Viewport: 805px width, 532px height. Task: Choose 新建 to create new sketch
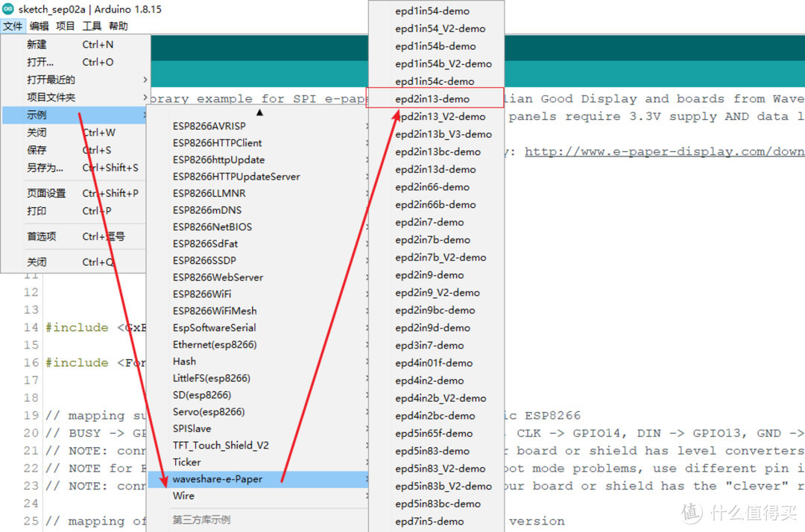pos(75,45)
